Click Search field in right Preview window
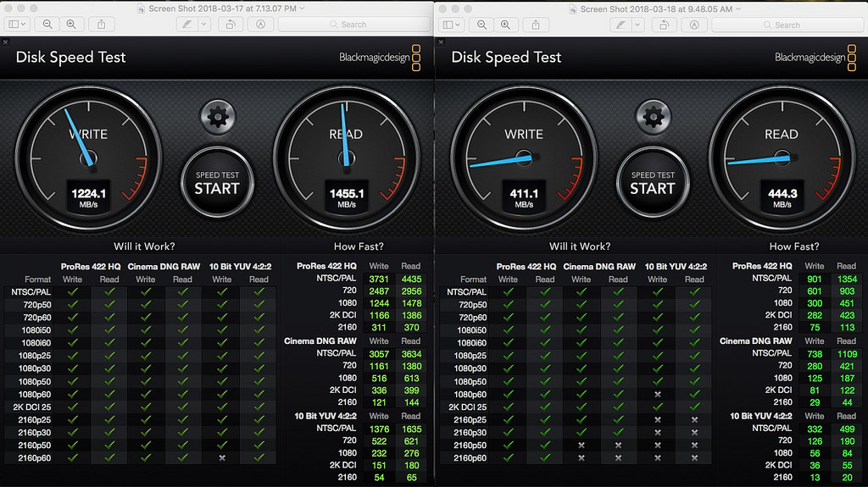This screenshot has height=487, width=868. click(787, 25)
